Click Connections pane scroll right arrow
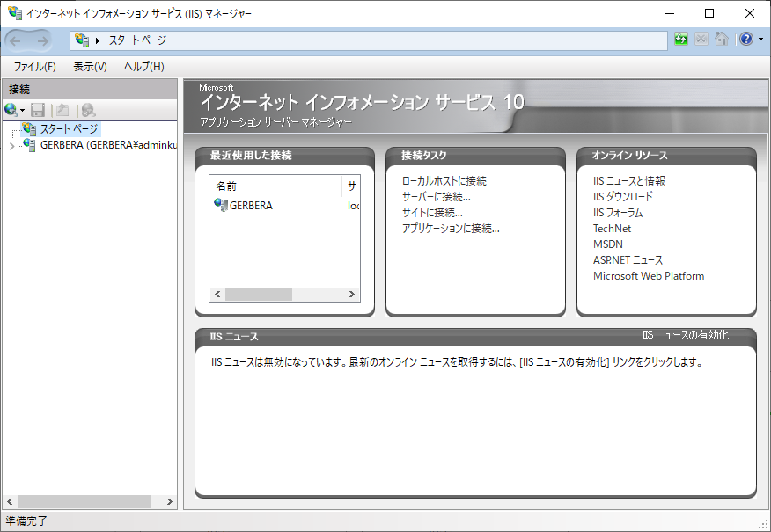The height and width of the screenshot is (532, 771). click(169, 501)
